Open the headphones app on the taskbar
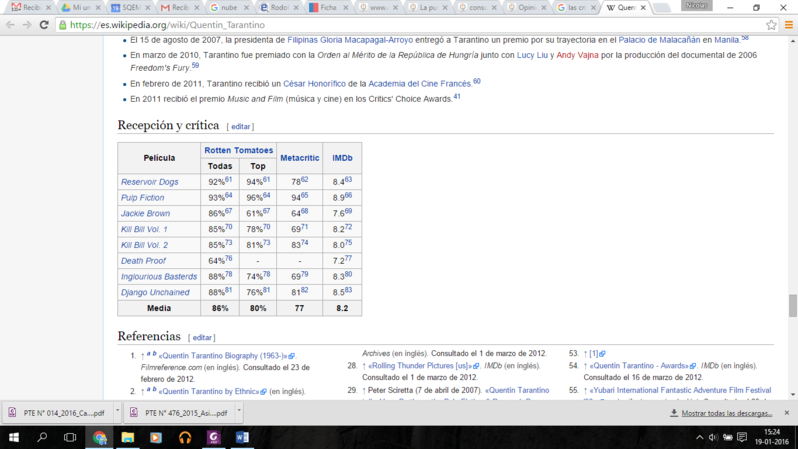 coord(185,437)
